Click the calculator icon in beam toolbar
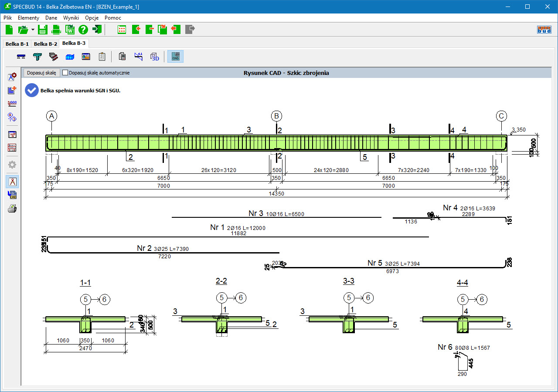 tap(122, 57)
